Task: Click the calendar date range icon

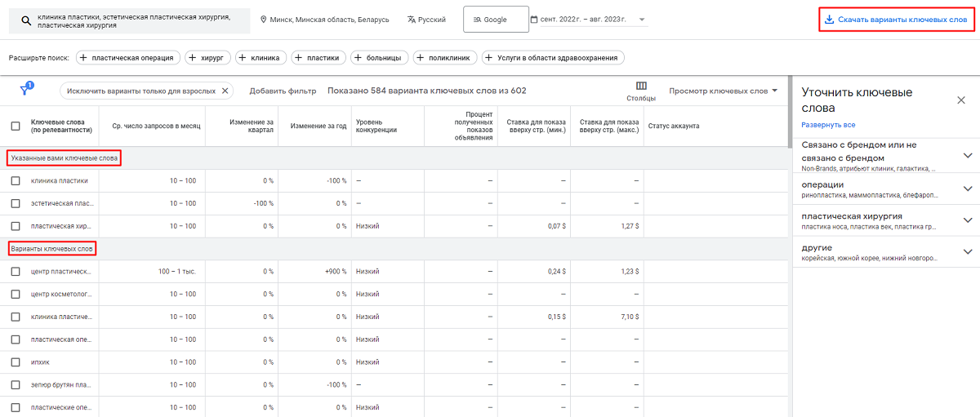Action: (534, 20)
